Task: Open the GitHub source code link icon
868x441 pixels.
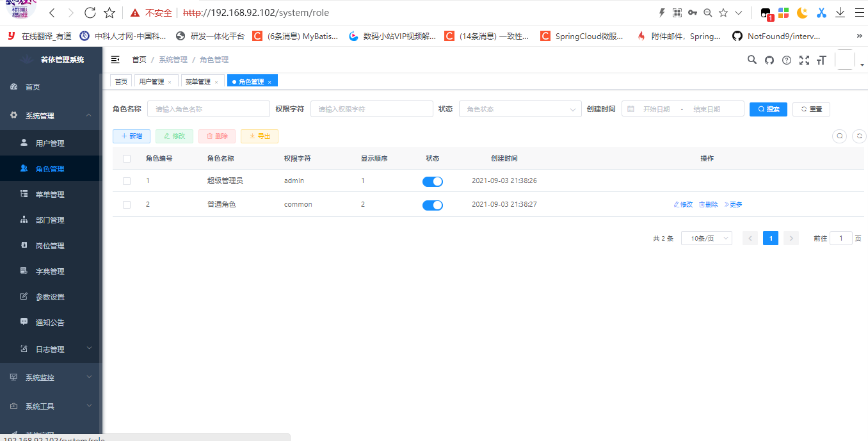Action: 769,60
